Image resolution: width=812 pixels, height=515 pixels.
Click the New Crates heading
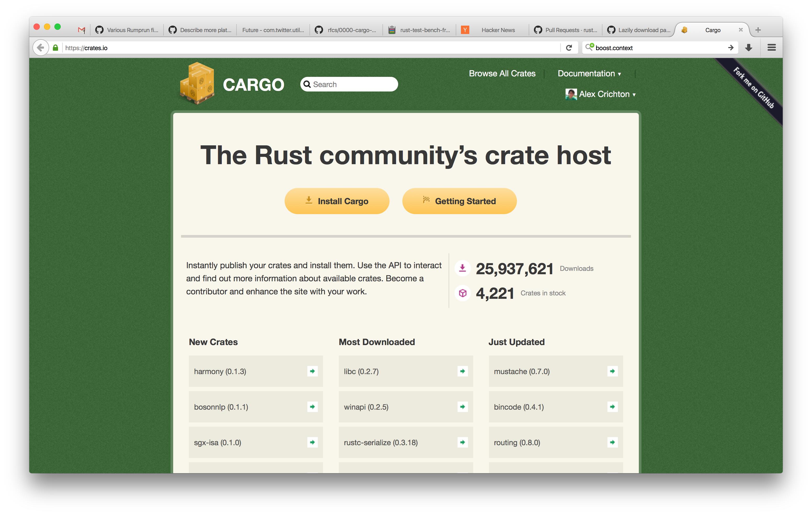click(213, 342)
